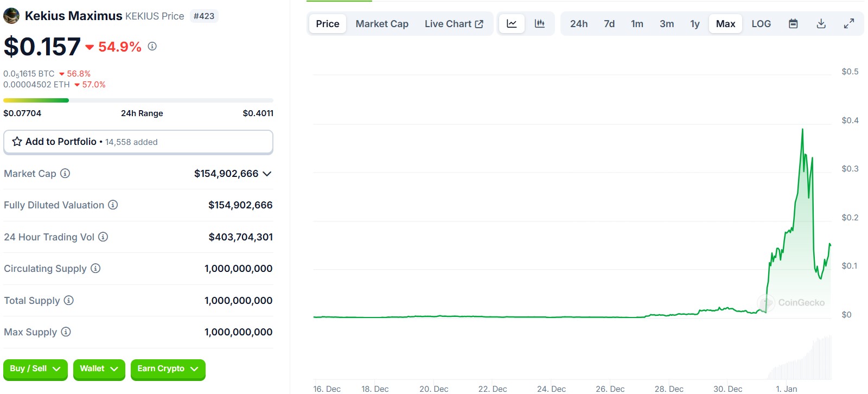Open Live Chart external link
This screenshot has height=394, width=868.
[x=454, y=24]
